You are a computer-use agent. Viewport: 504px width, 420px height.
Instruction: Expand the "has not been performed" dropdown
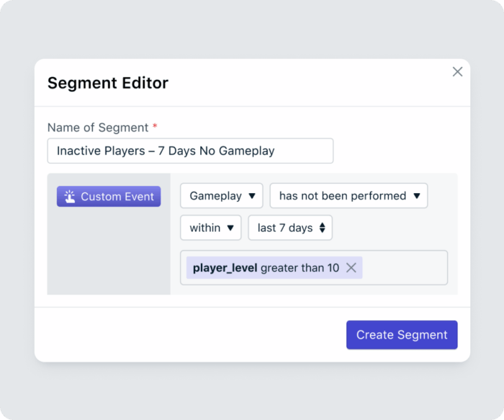coord(348,196)
